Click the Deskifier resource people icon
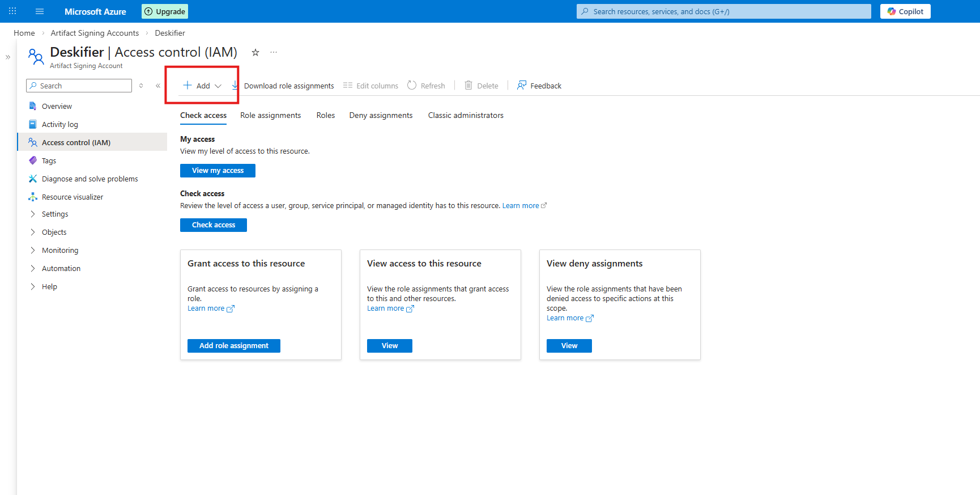980x495 pixels. (x=36, y=57)
